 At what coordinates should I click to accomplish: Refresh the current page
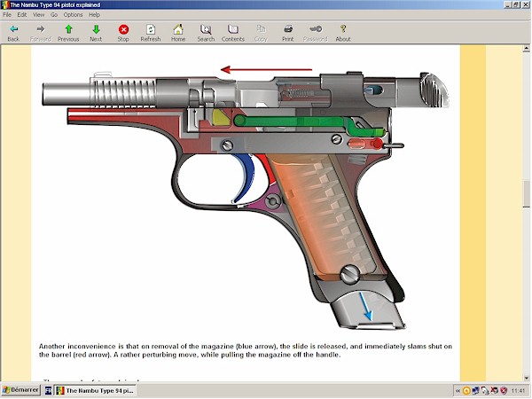[x=151, y=33]
